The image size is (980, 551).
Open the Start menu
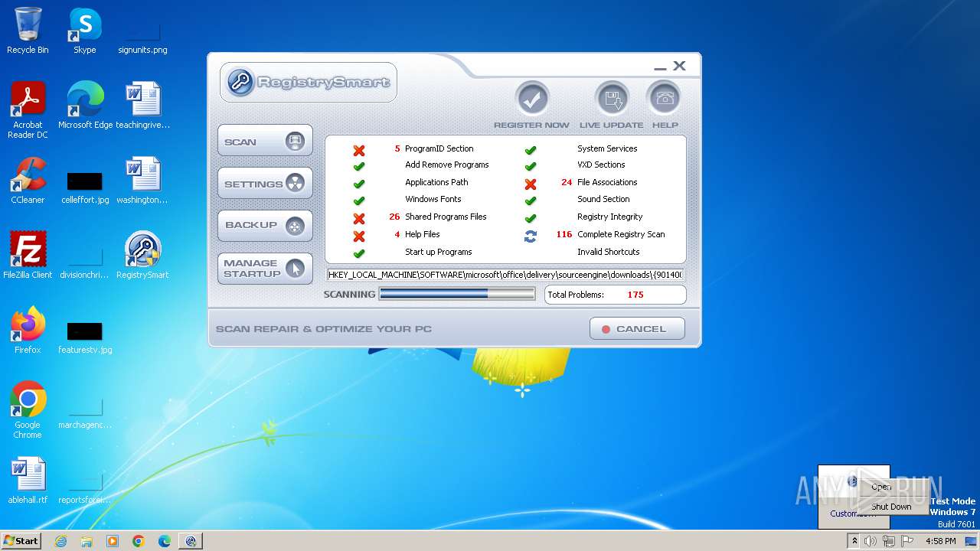click(x=21, y=540)
